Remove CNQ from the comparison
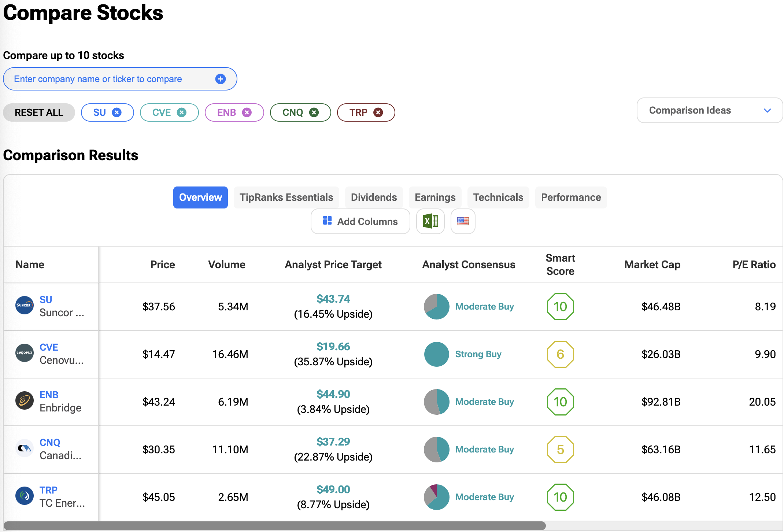 point(314,112)
